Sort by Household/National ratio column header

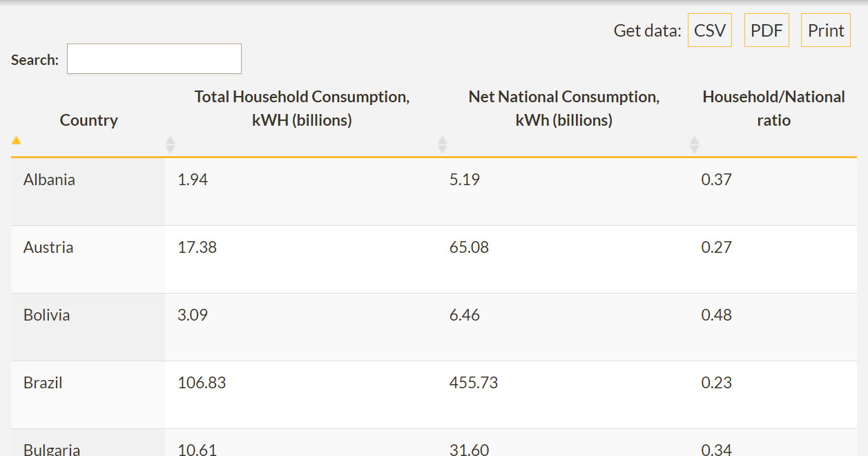(x=773, y=108)
